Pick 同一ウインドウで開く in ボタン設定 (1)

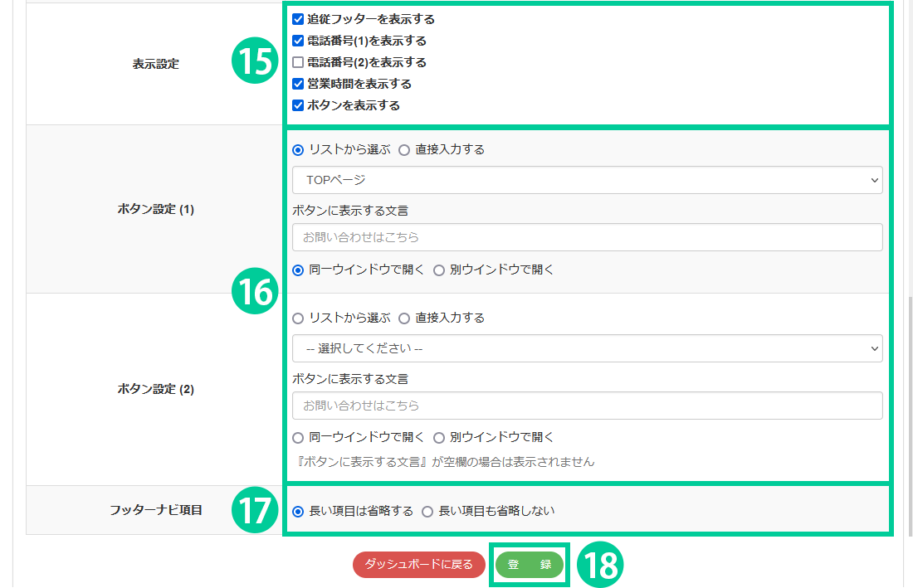click(x=298, y=270)
